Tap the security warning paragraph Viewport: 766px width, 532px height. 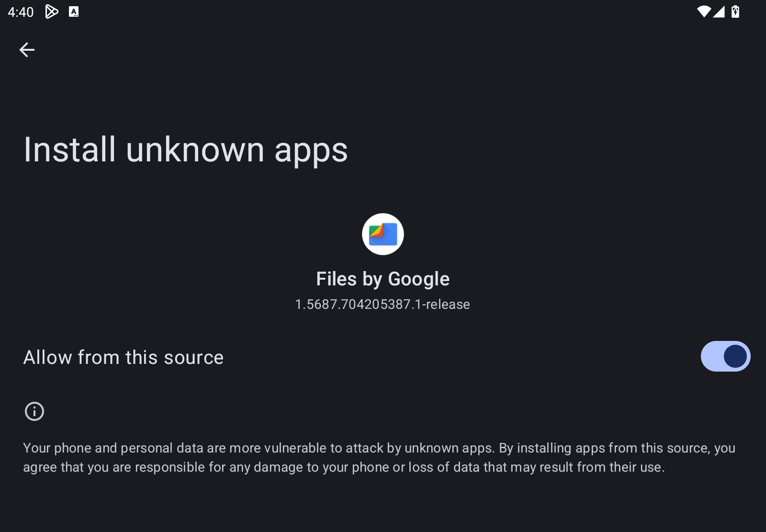tap(378, 457)
